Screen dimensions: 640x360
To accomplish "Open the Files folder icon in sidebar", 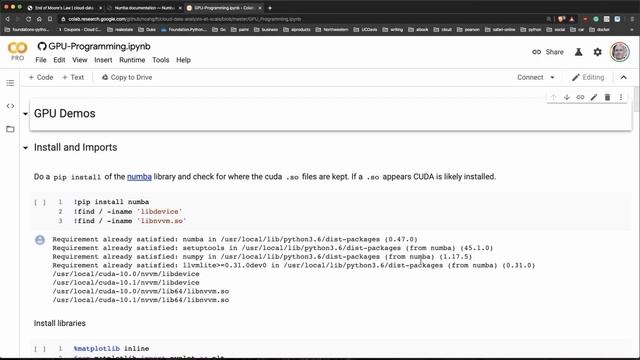I will [10, 129].
